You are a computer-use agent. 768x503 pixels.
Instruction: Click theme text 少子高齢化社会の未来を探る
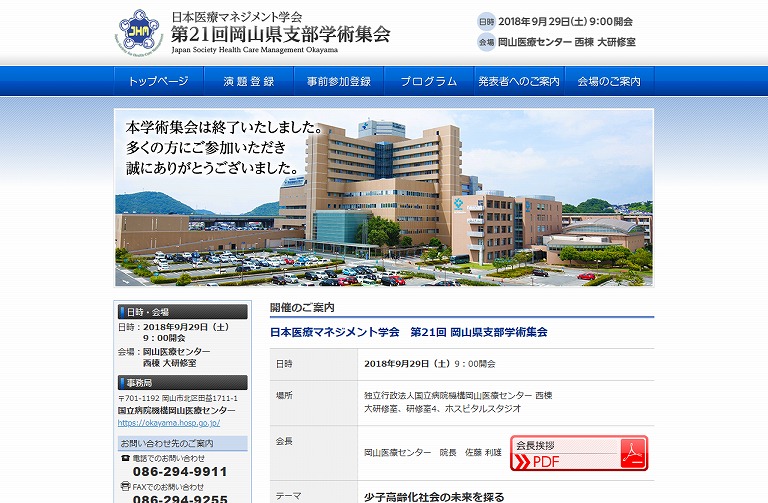(434, 497)
